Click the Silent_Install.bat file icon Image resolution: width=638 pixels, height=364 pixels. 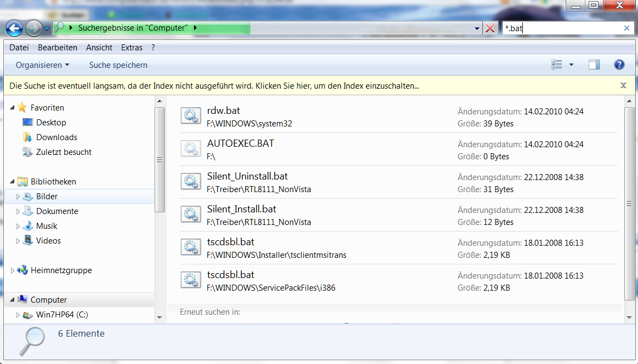[x=191, y=215]
